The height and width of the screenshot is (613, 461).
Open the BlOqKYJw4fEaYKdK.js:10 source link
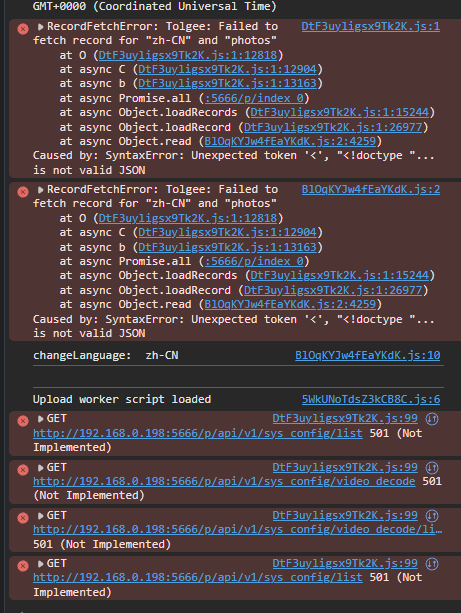click(x=368, y=355)
